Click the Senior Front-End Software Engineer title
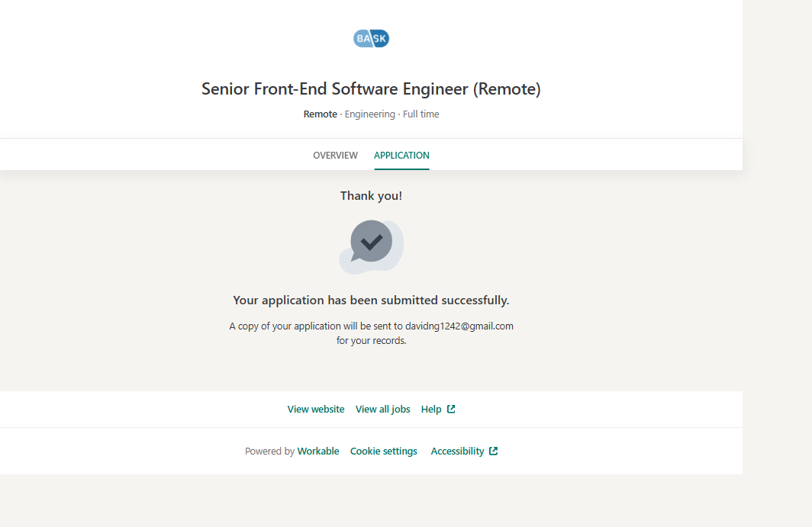The height and width of the screenshot is (527, 812). pyautogui.click(x=371, y=89)
